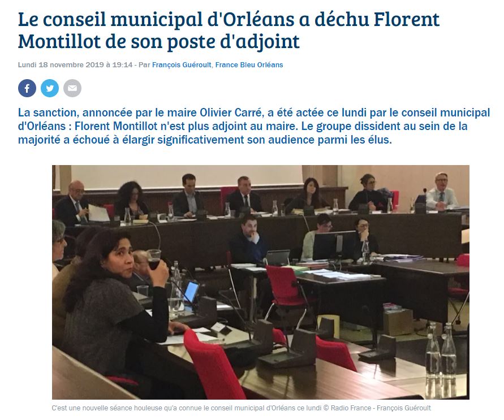The image size is (504, 420).
Task: Click the article headline about Florent Montillot
Action: tap(229, 30)
